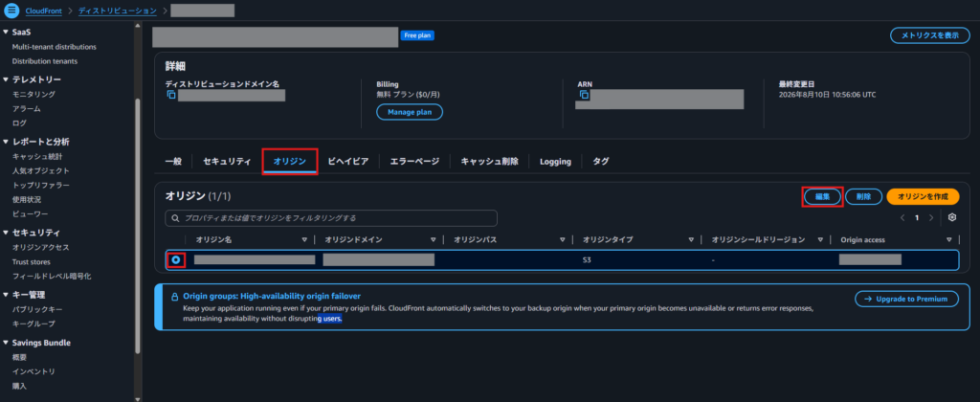
Task: Select the S3 origin radio button
Action: click(x=176, y=259)
